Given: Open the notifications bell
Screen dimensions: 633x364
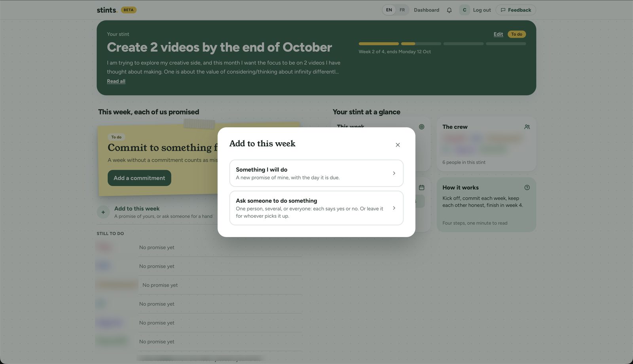Looking at the screenshot, I should coord(449,10).
